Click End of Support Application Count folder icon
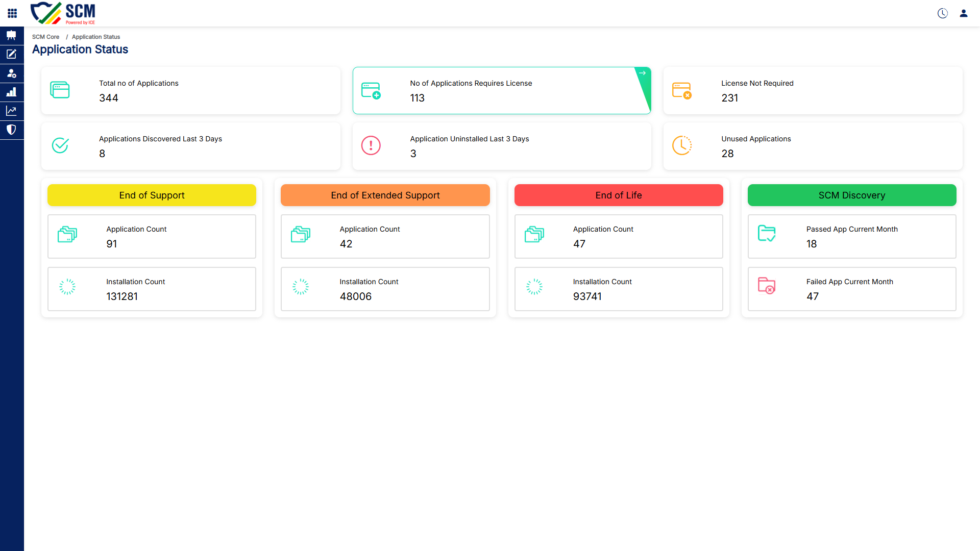Image resolution: width=980 pixels, height=551 pixels. (x=67, y=235)
